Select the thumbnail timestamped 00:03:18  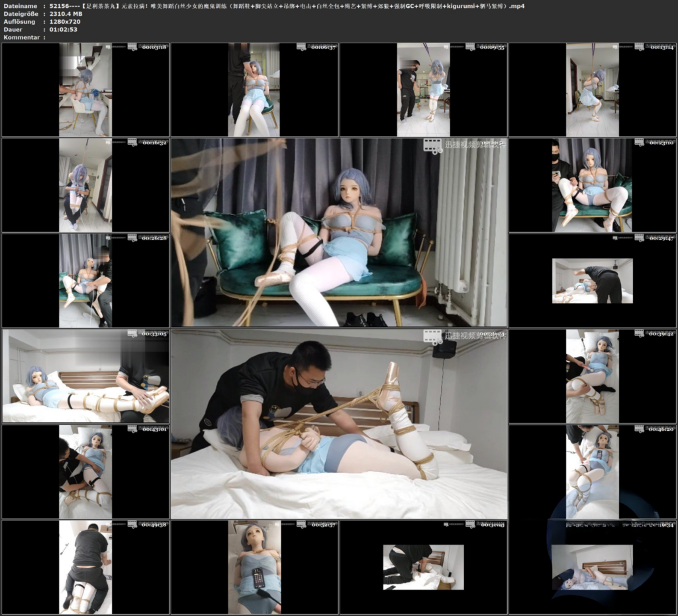point(85,89)
